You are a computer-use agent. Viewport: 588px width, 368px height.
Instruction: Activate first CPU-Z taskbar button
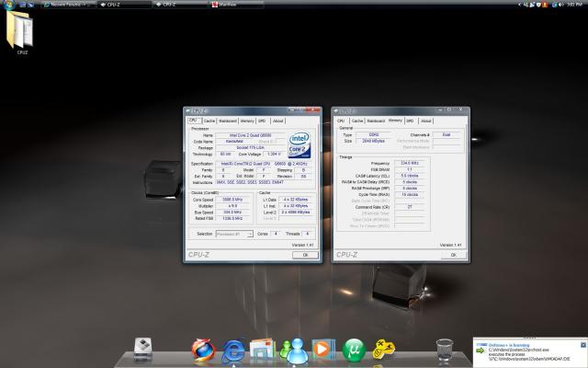tap(124, 5)
